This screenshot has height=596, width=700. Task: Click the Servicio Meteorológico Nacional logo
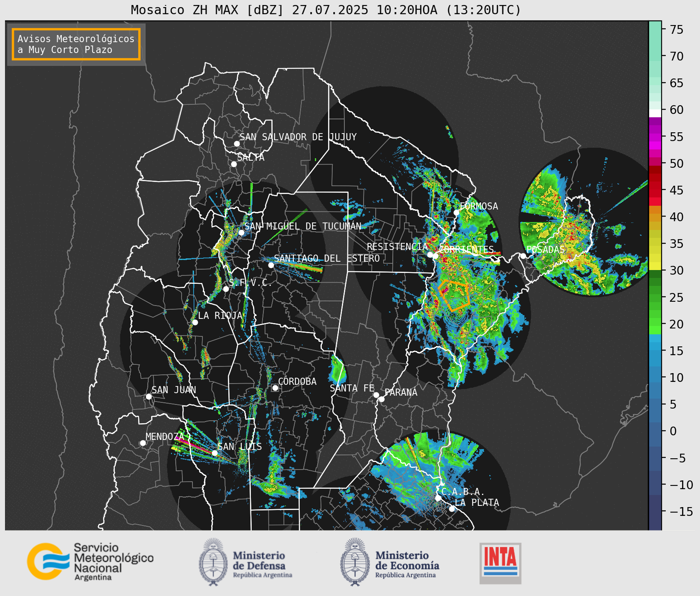click(91, 561)
